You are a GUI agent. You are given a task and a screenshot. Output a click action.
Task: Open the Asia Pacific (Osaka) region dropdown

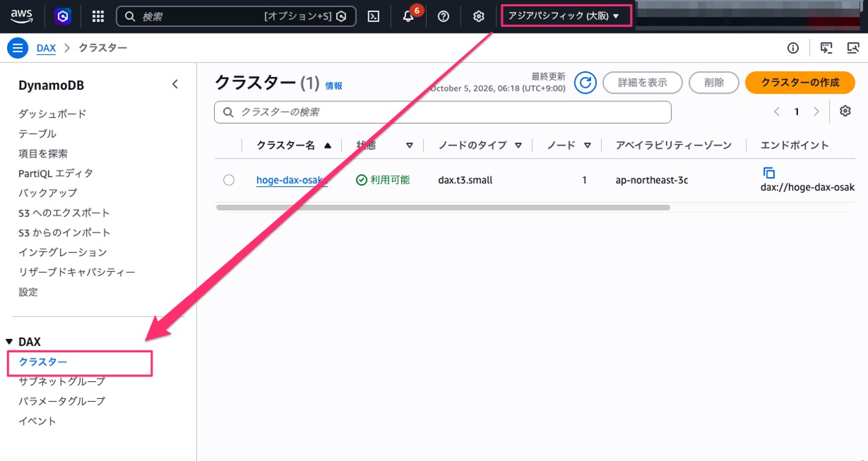pyautogui.click(x=567, y=16)
